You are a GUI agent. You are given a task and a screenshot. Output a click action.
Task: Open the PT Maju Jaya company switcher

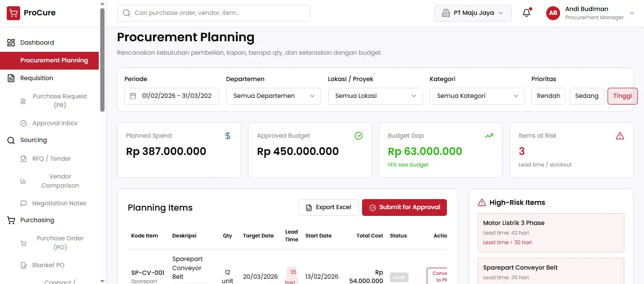point(472,13)
